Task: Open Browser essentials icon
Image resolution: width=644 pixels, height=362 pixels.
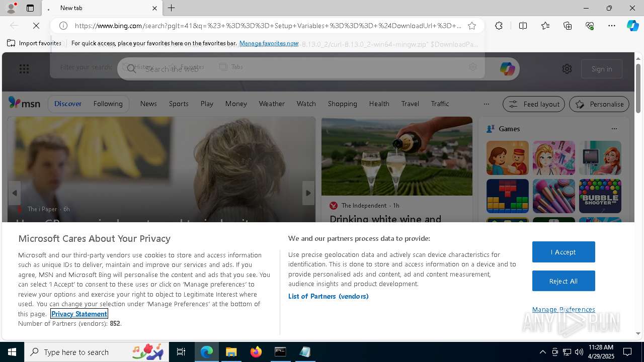Action: tap(590, 26)
